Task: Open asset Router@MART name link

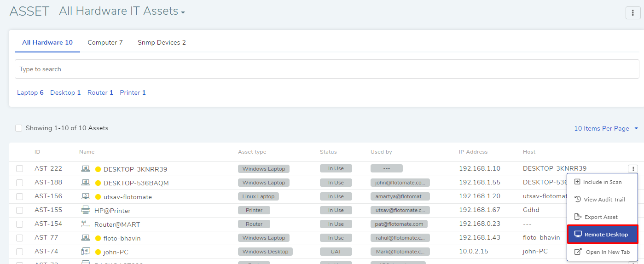Action: [x=117, y=224]
